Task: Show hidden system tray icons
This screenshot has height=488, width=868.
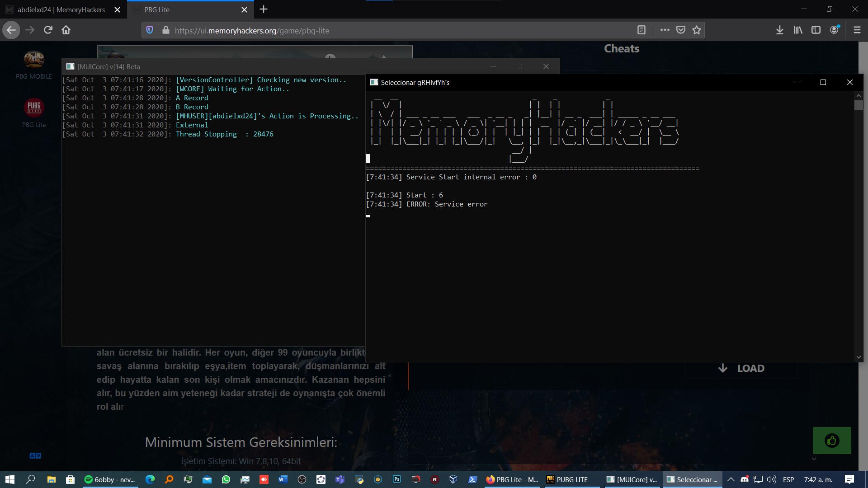Action: (731, 479)
